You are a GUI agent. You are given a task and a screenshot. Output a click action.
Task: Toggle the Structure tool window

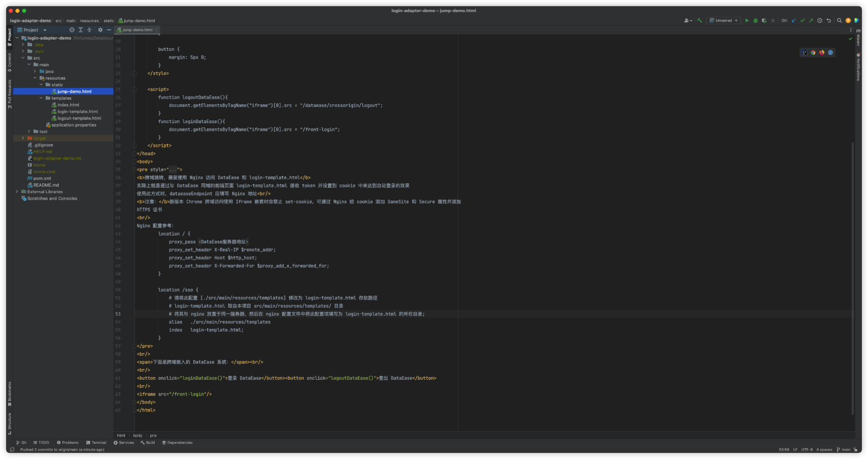9,424
